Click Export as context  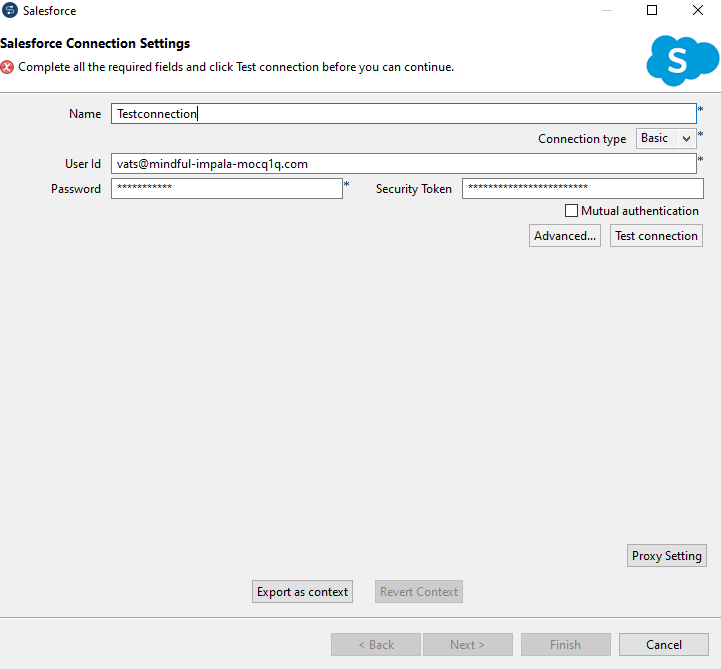click(x=302, y=592)
